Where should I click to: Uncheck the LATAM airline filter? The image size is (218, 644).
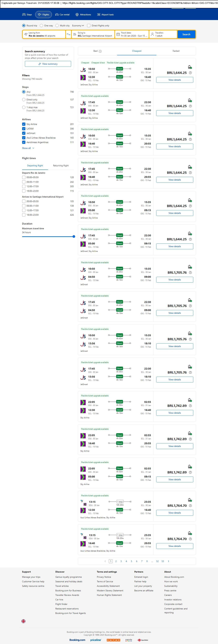tap(24, 129)
